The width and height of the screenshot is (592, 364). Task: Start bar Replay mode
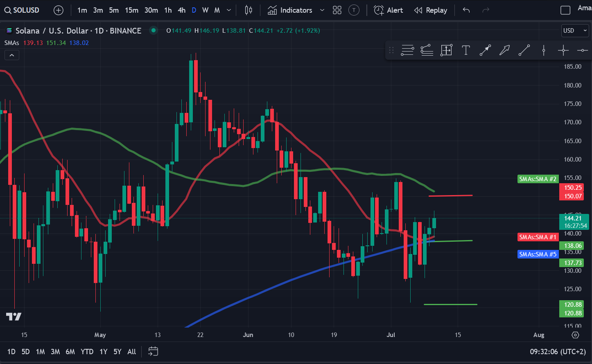point(430,10)
